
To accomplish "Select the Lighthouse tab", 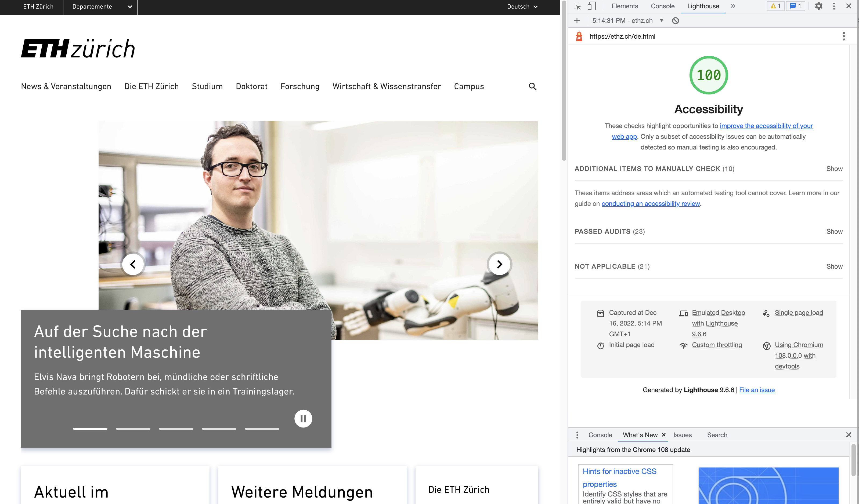I will coord(703,6).
